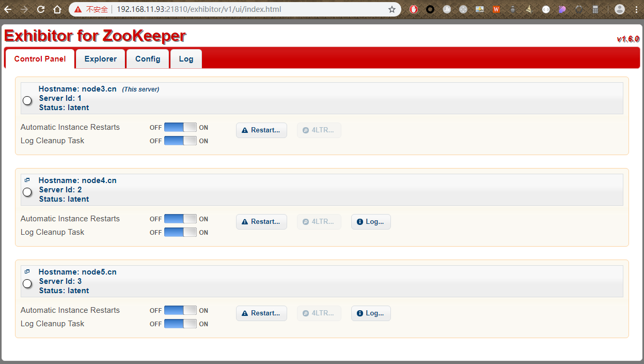Open the gray bar-chart extension icon

(x=447, y=9)
